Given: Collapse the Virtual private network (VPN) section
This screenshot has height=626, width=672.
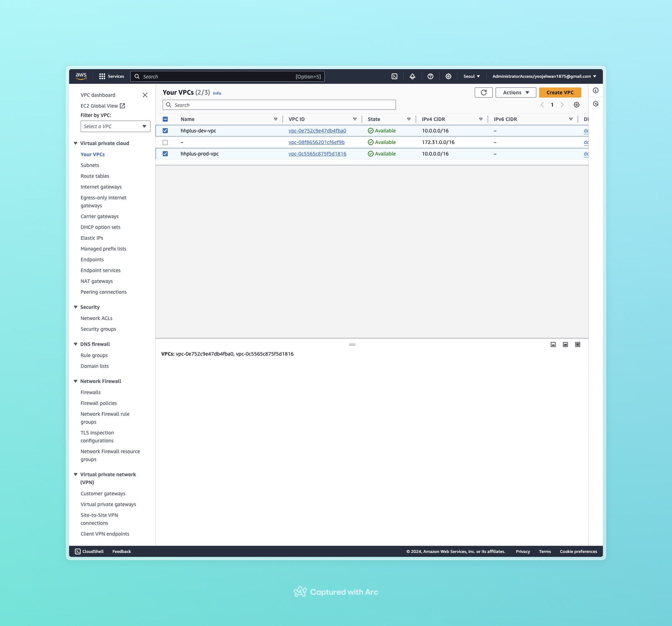Looking at the screenshot, I should pyautogui.click(x=76, y=474).
